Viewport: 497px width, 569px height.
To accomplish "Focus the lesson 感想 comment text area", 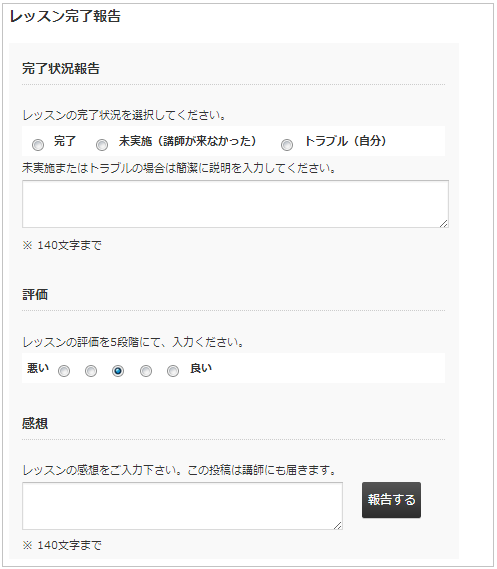I will (182, 506).
